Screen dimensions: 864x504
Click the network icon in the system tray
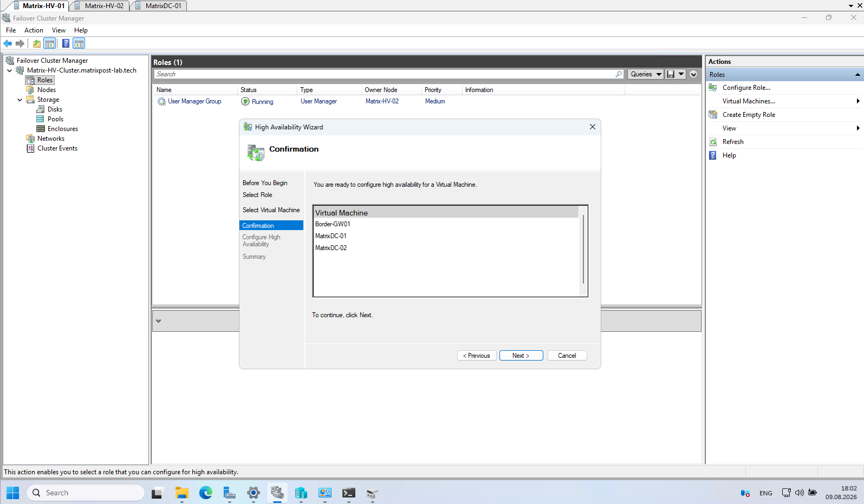[786, 493]
